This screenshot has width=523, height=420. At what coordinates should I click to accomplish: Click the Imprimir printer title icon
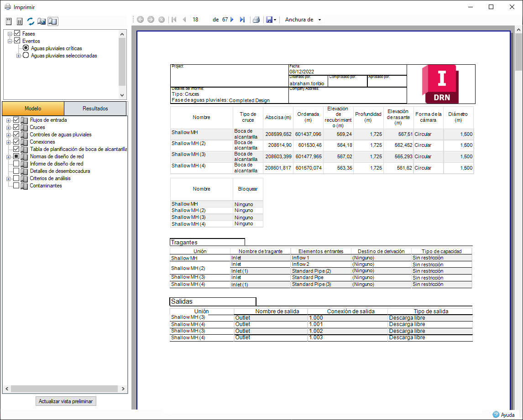pos(8,7)
